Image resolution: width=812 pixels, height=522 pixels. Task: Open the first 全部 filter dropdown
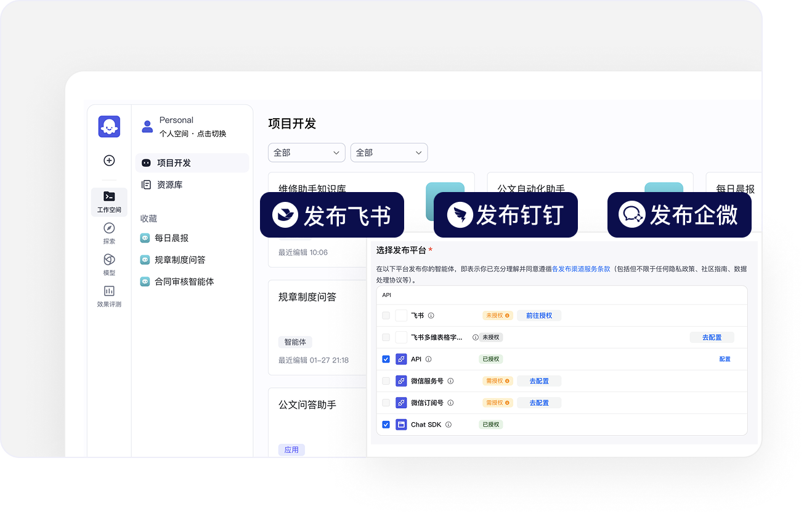tap(306, 152)
